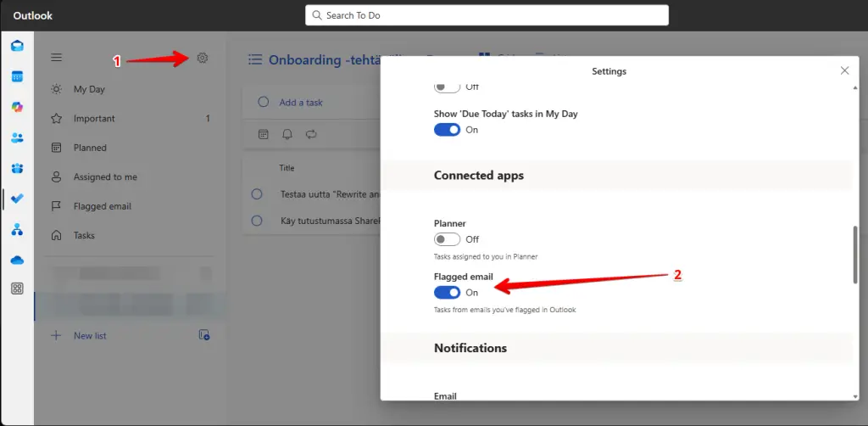The image size is (868, 426).
Task: Disable 'Due Today' tasks in My Day
Action: (x=447, y=130)
